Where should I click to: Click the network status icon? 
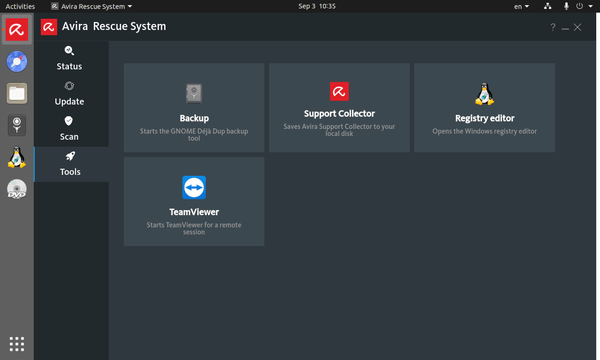tap(548, 6)
